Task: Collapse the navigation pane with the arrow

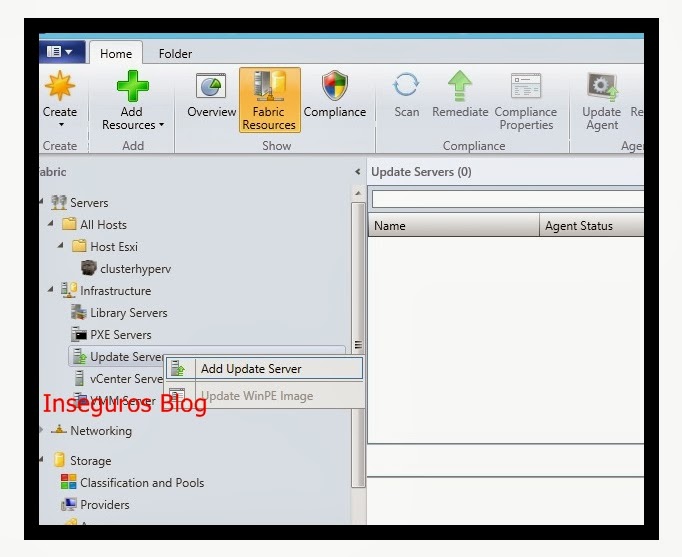Action: pos(359,172)
